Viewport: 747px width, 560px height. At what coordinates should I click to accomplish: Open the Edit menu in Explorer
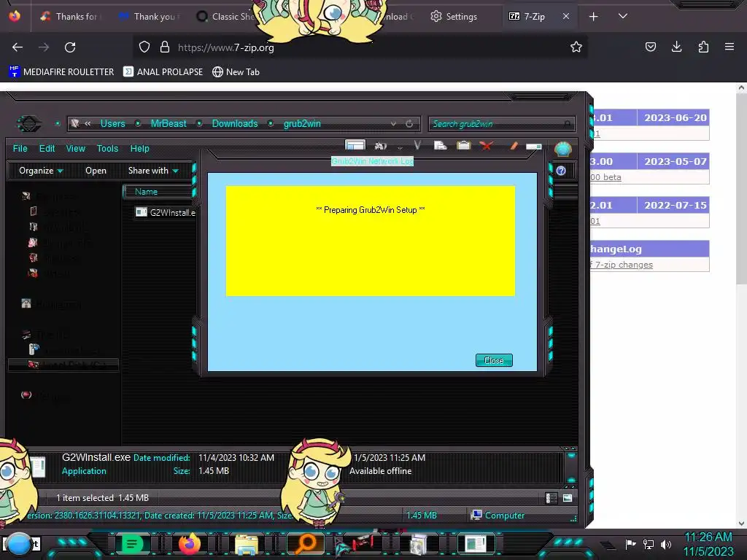pyautogui.click(x=47, y=149)
